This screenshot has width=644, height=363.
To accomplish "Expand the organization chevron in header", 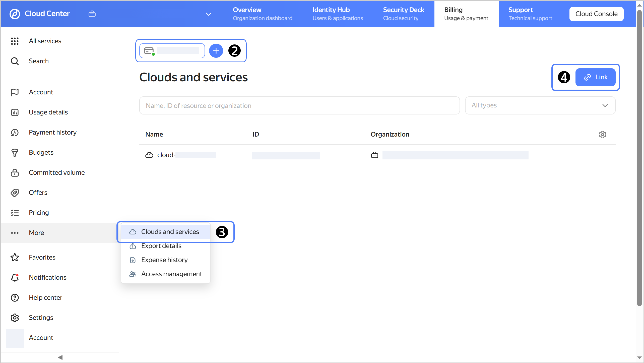I will pos(208,14).
